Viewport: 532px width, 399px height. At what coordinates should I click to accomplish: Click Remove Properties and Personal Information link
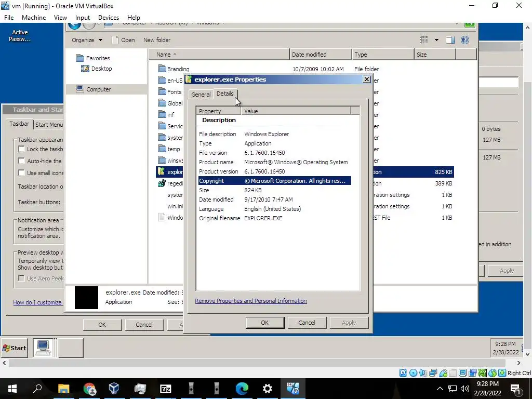[x=251, y=301]
